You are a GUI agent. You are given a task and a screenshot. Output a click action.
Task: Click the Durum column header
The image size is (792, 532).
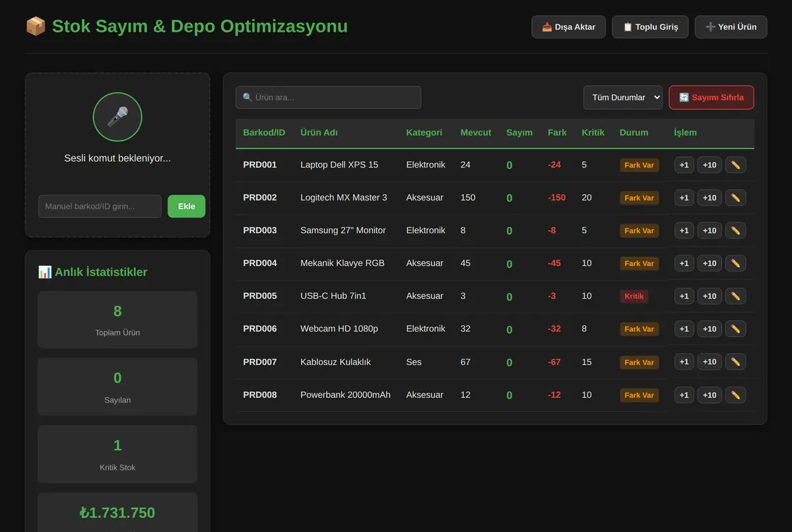(634, 133)
